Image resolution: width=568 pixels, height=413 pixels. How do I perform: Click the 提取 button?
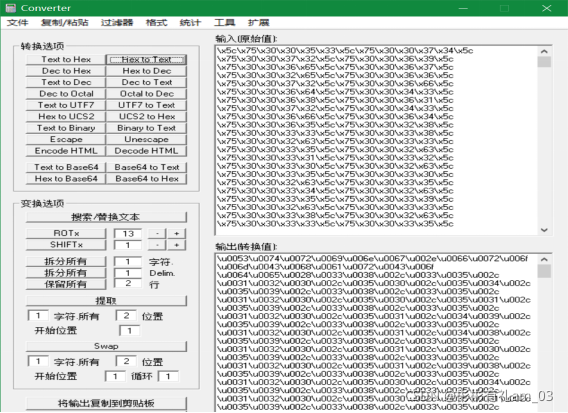pos(106,301)
